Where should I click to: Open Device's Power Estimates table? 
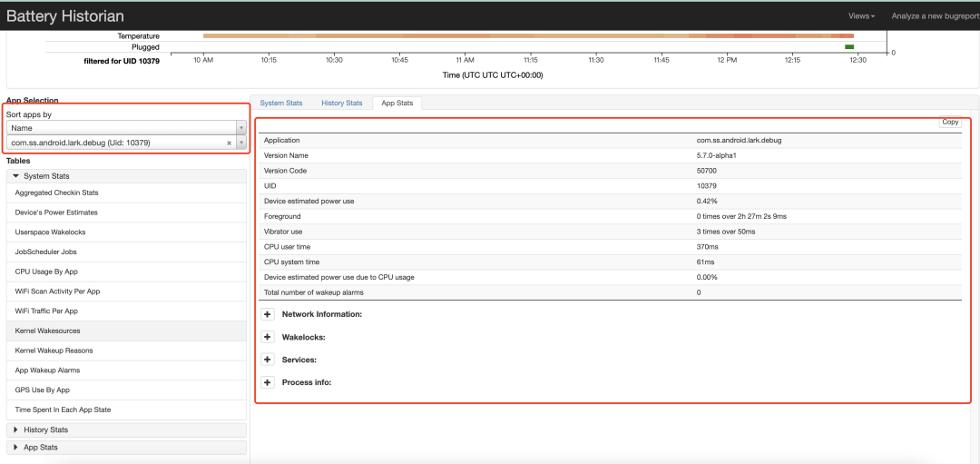pyautogui.click(x=126, y=212)
